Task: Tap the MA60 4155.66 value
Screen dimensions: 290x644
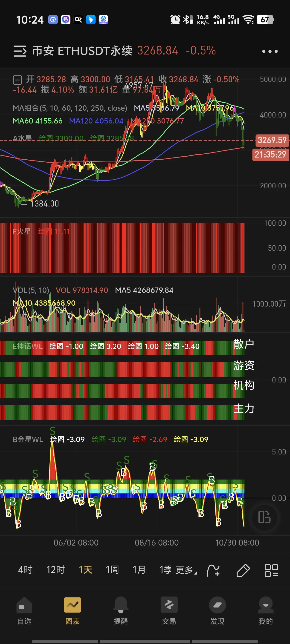Action: pyautogui.click(x=38, y=121)
